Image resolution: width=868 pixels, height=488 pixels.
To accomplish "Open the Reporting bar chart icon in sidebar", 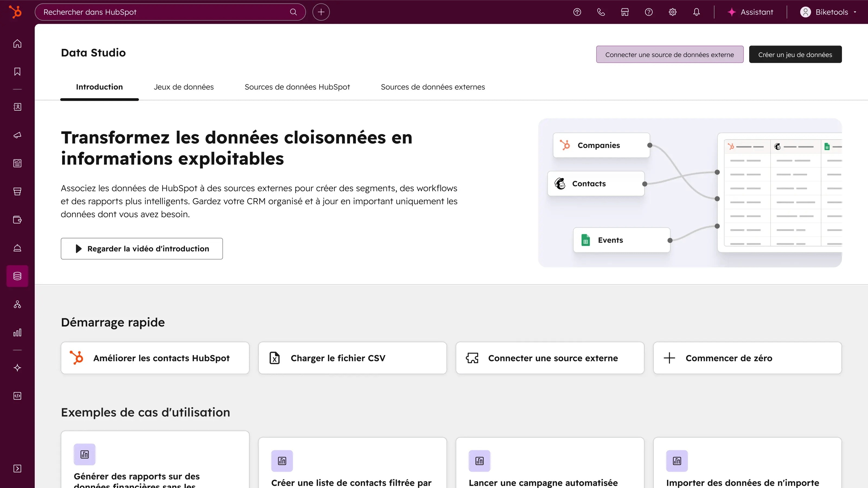I will [17, 332].
